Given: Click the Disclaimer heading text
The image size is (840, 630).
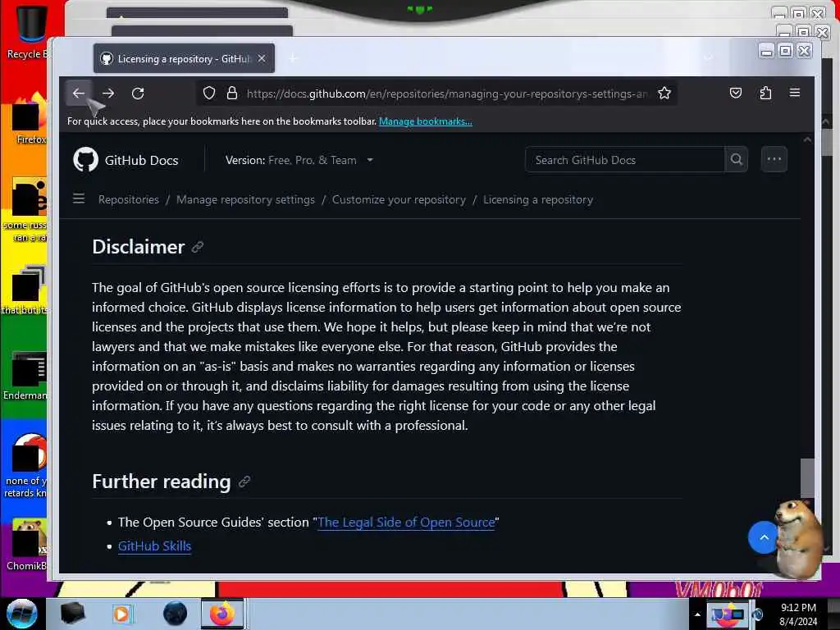Looking at the screenshot, I should [x=138, y=247].
